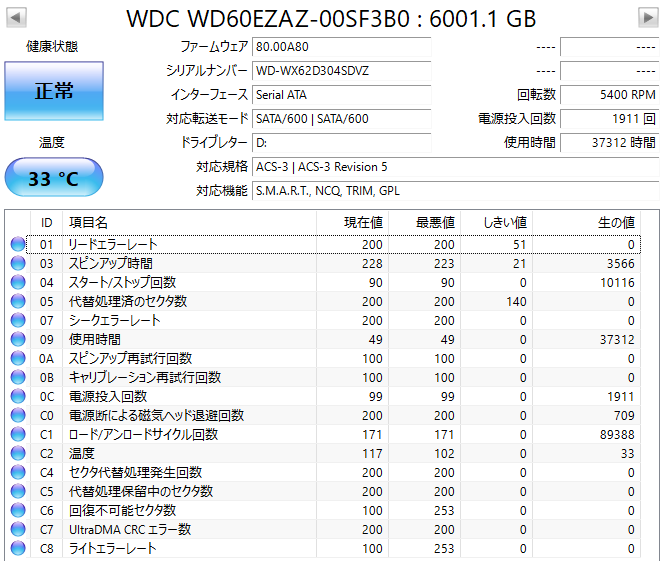Click the firmware field 80.00A80
The image size is (663, 561).
(342, 47)
